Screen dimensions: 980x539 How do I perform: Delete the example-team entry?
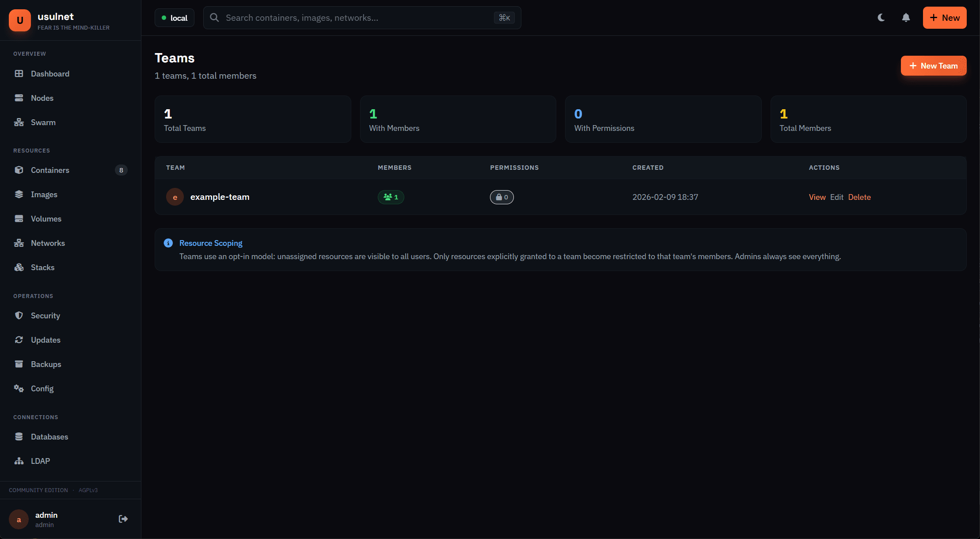point(859,197)
